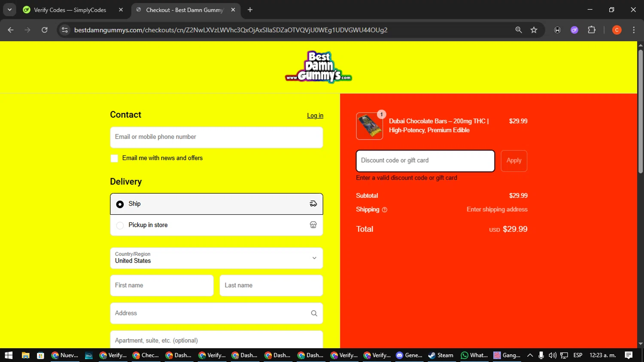Open the Gang... taskbar item

click(x=507, y=355)
